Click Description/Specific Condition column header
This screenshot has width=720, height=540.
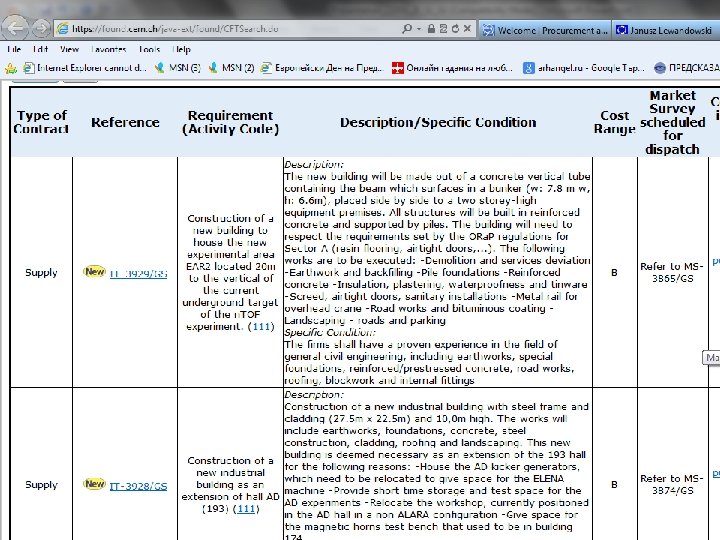pyautogui.click(x=438, y=122)
